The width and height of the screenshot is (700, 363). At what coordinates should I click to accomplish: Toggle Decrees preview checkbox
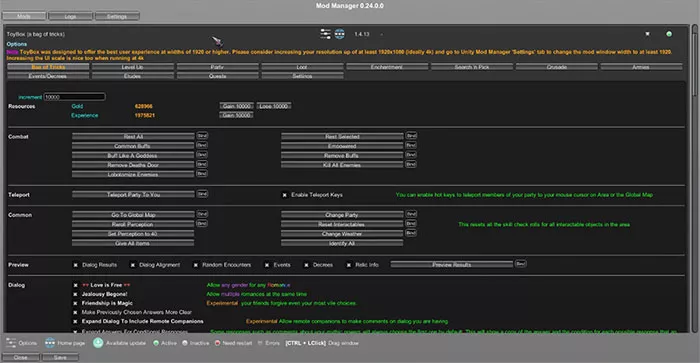[x=306, y=265]
